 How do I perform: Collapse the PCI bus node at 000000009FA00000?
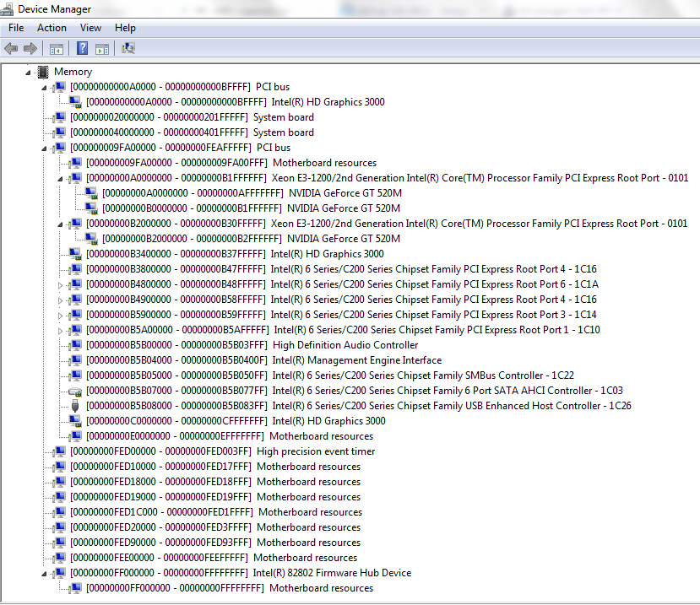tap(44, 149)
